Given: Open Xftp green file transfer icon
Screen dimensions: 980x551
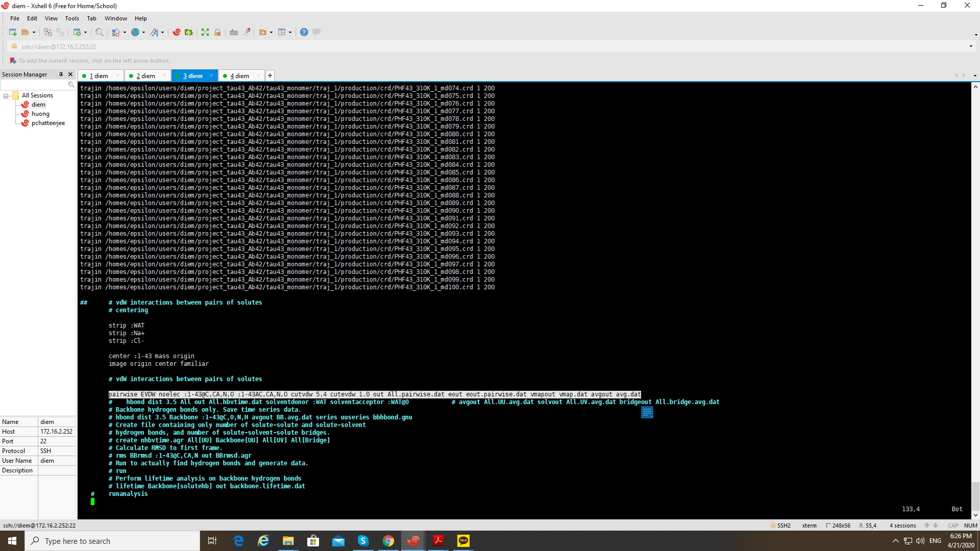Looking at the screenshot, I should tap(189, 32).
